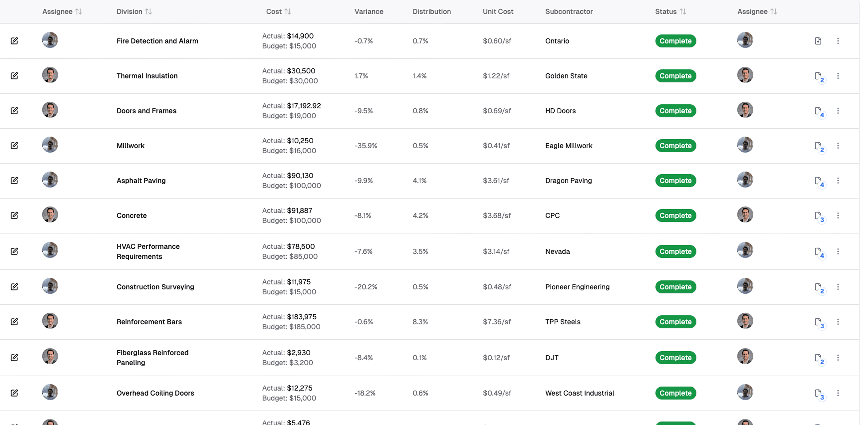Edit the Concrete division entry
This screenshot has width=868, height=425.
tap(14, 215)
